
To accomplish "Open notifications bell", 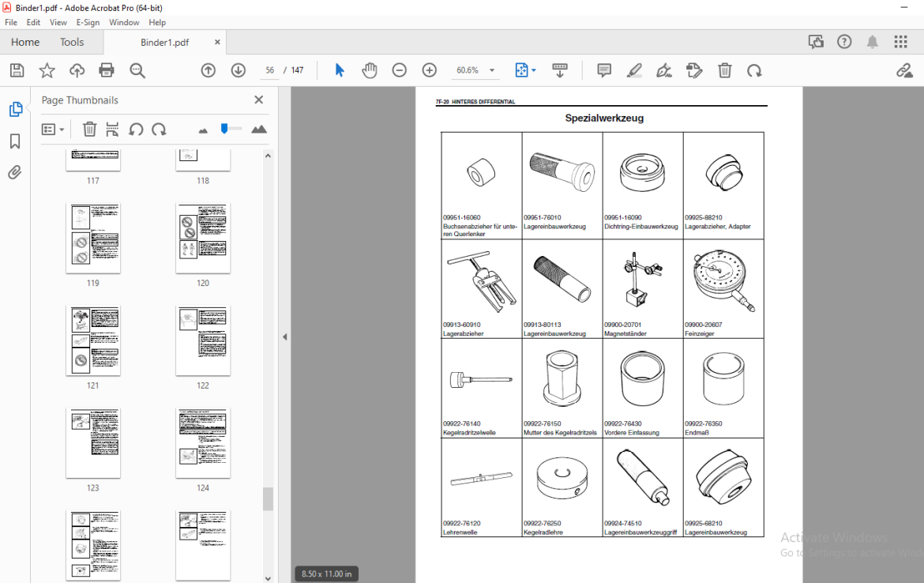I will tap(872, 42).
